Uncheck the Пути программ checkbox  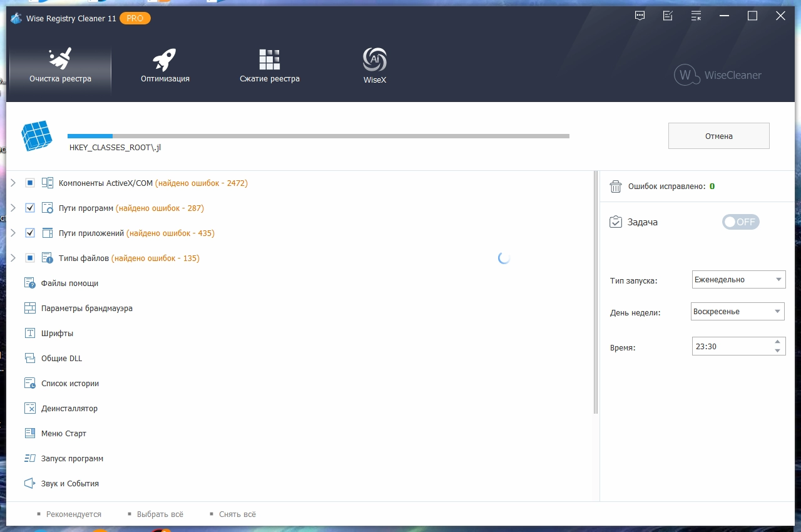click(30, 208)
